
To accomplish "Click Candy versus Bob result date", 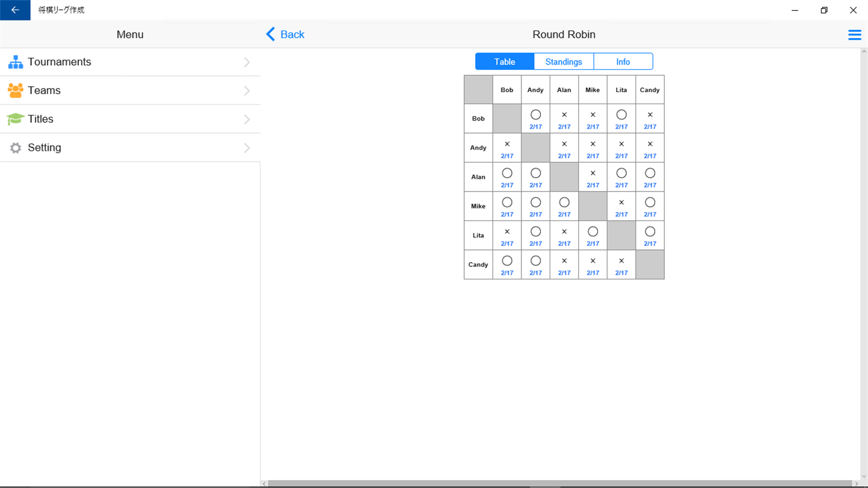I will coord(507,273).
